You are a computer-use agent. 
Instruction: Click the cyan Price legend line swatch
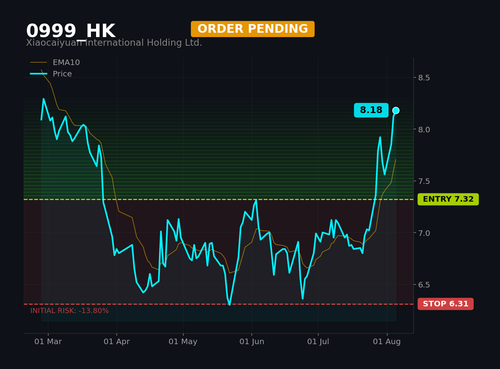coord(38,74)
